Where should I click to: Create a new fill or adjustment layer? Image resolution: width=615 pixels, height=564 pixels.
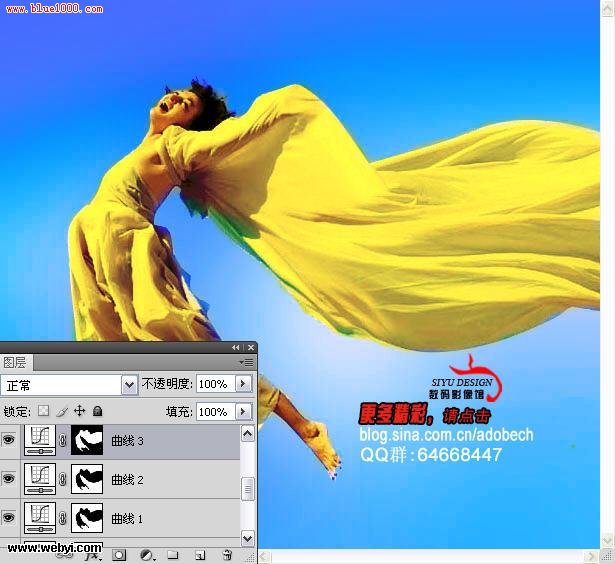[147, 555]
